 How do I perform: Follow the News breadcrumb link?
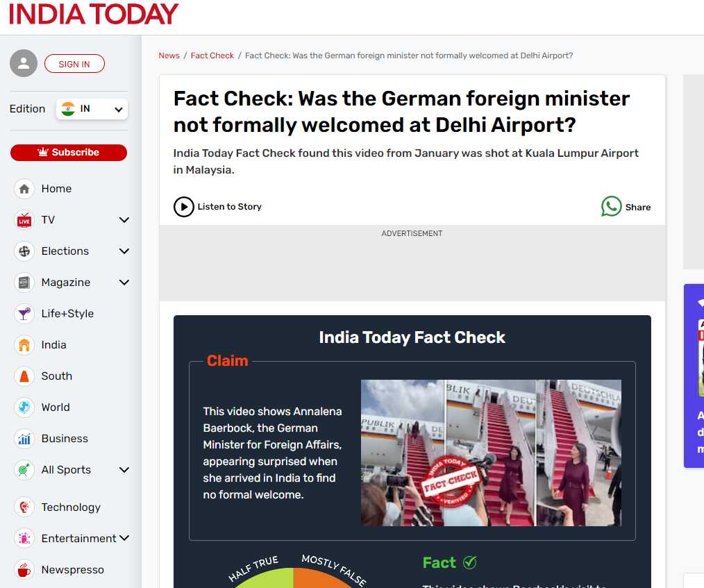pos(169,56)
